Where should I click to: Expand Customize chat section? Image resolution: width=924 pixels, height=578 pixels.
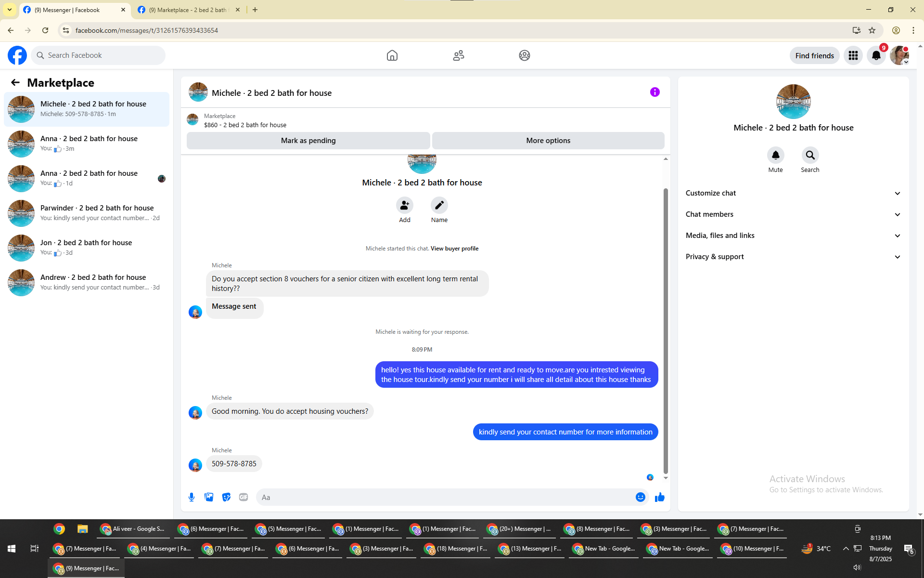click(x=793, y=193)
